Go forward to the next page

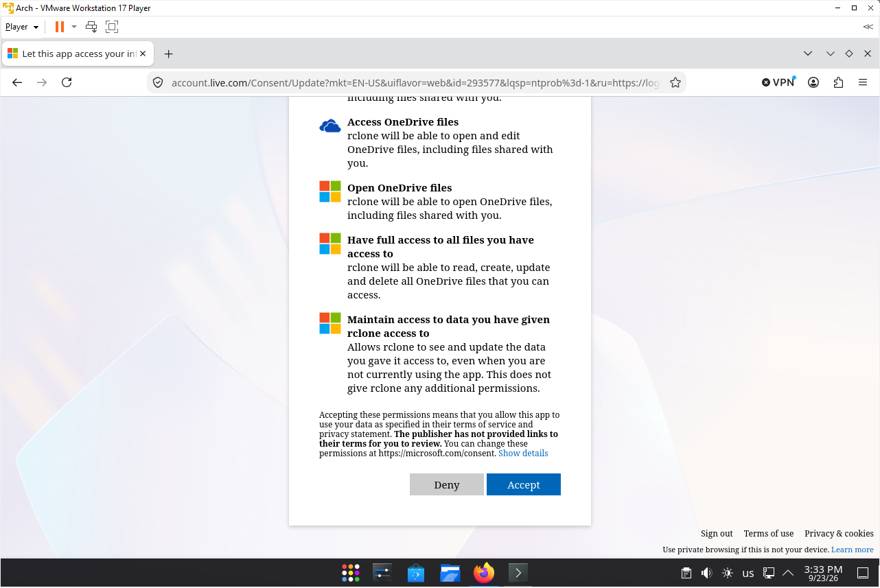coord(42,82)
